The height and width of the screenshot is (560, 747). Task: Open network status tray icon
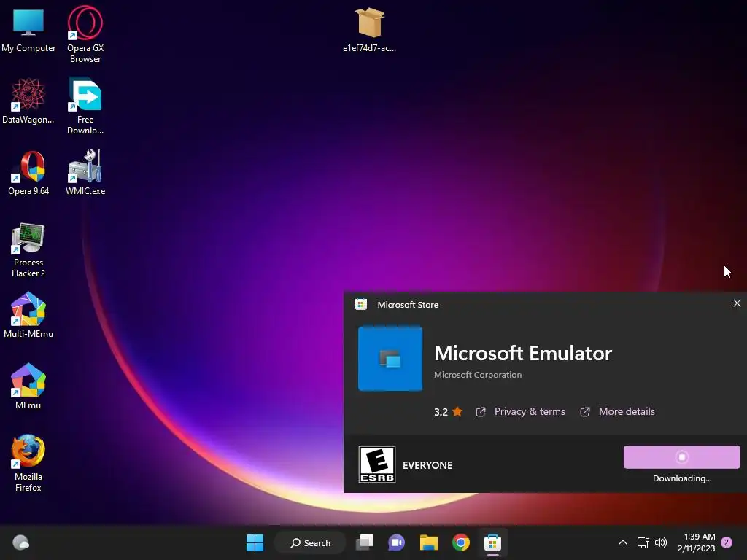(643, 542)
